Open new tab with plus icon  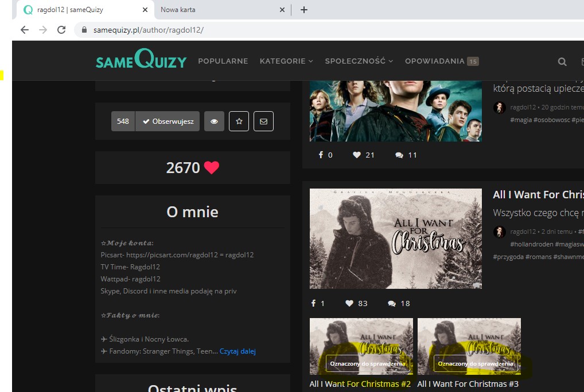point(304,10)
